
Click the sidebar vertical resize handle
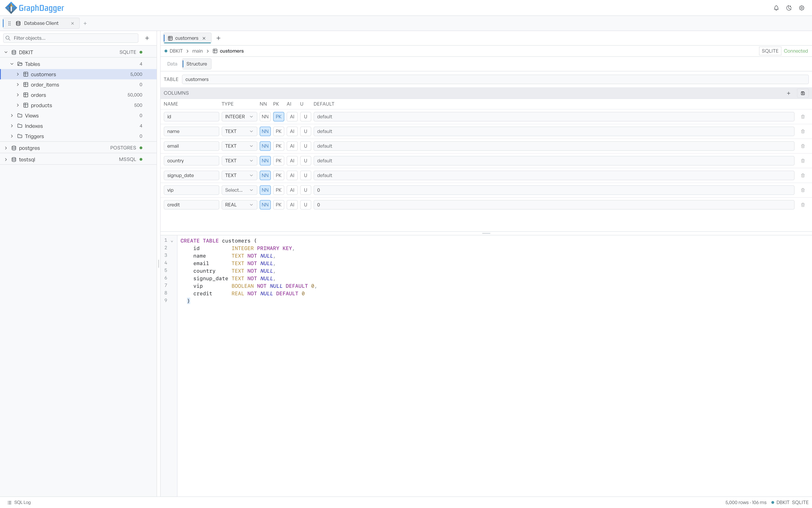tap(158, 264)
